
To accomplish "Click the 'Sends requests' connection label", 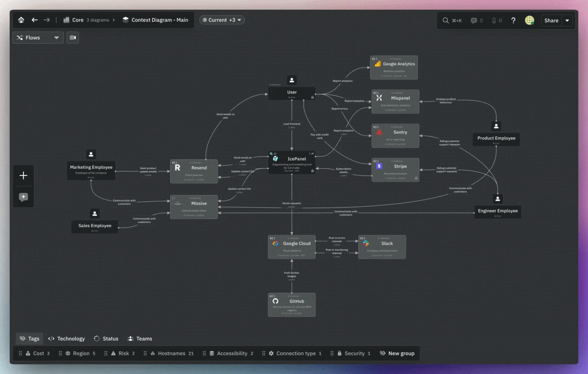I will click(x=292, y=203).
